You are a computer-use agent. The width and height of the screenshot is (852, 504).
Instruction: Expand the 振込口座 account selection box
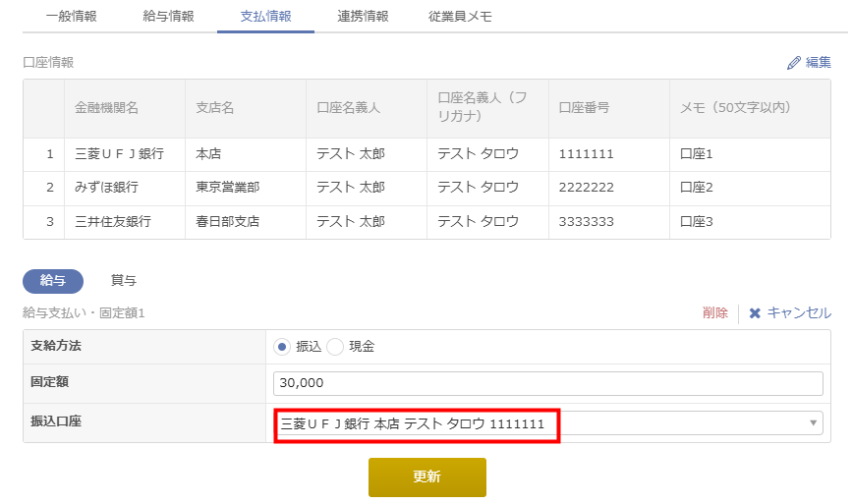546,423
